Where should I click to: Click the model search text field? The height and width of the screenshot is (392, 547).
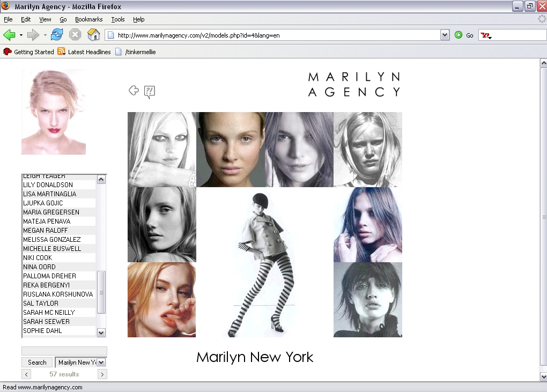64,351
